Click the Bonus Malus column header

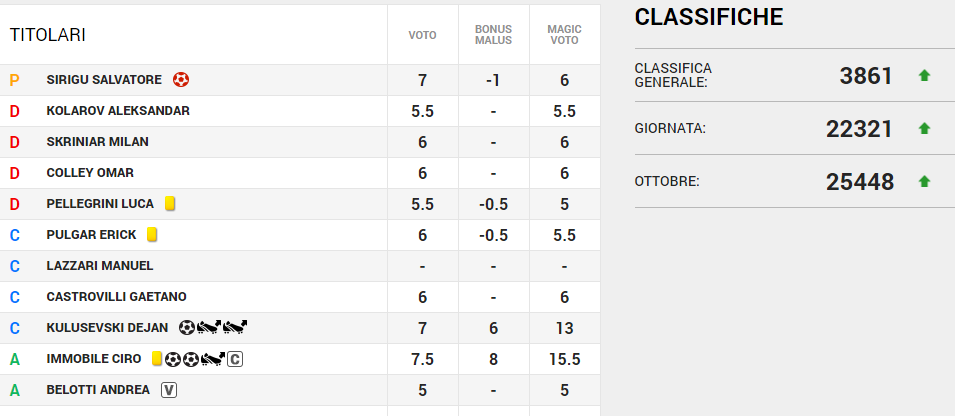coord(493,35)
